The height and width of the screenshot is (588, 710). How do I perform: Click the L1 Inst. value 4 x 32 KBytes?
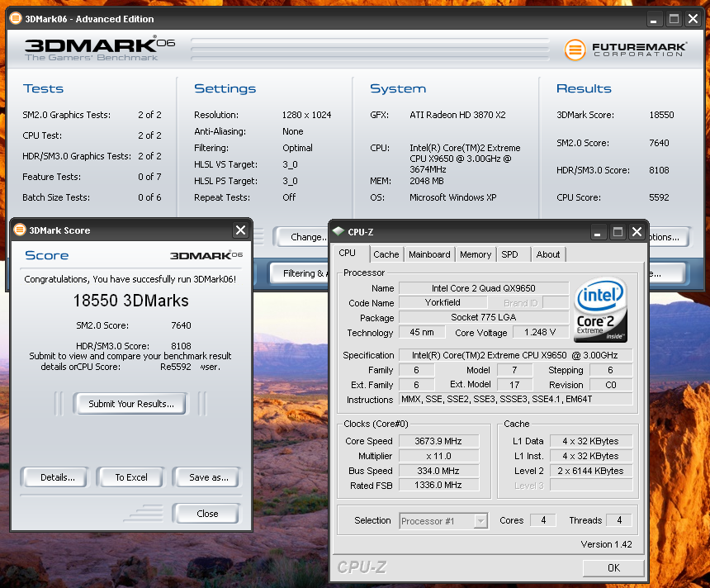[x=591, y=456]
